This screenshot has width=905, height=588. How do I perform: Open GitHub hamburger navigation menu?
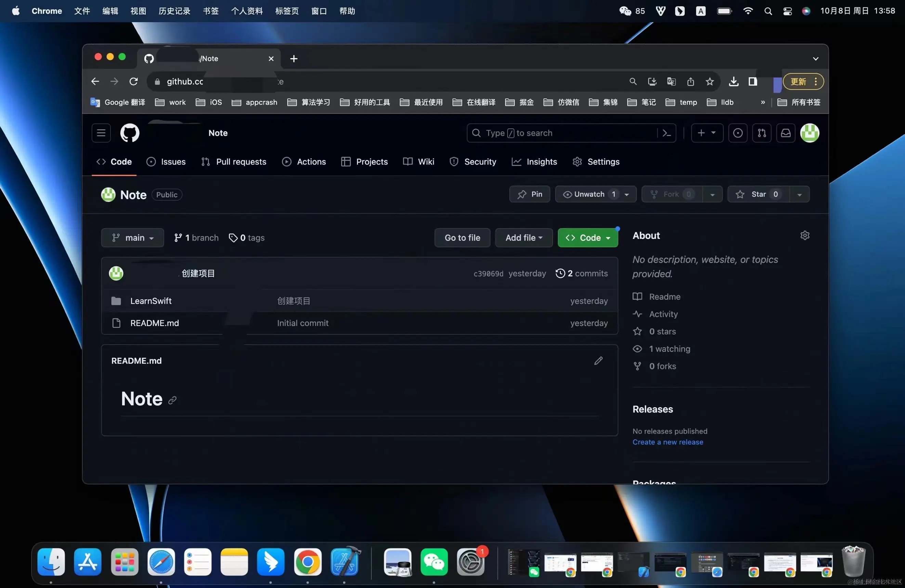[101, 133]
